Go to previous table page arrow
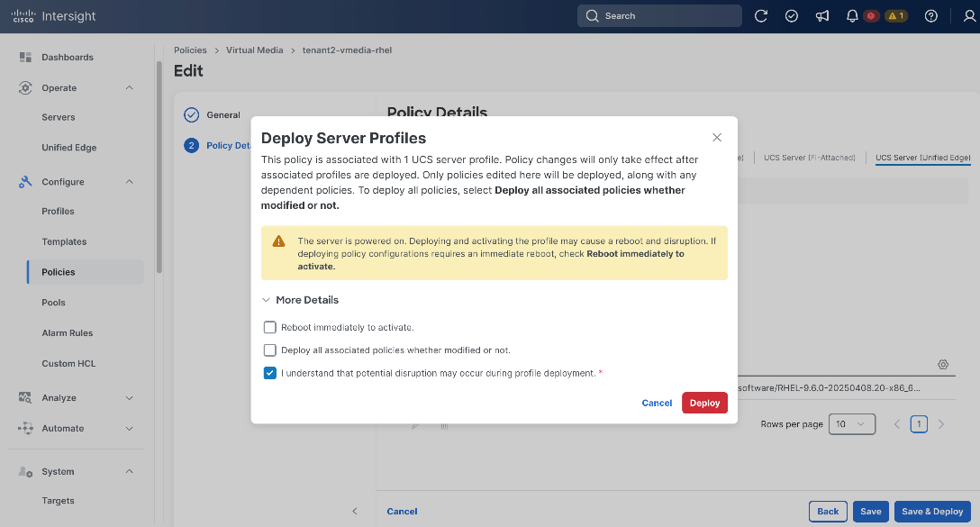The image size is (980, 527). point(897,424)
